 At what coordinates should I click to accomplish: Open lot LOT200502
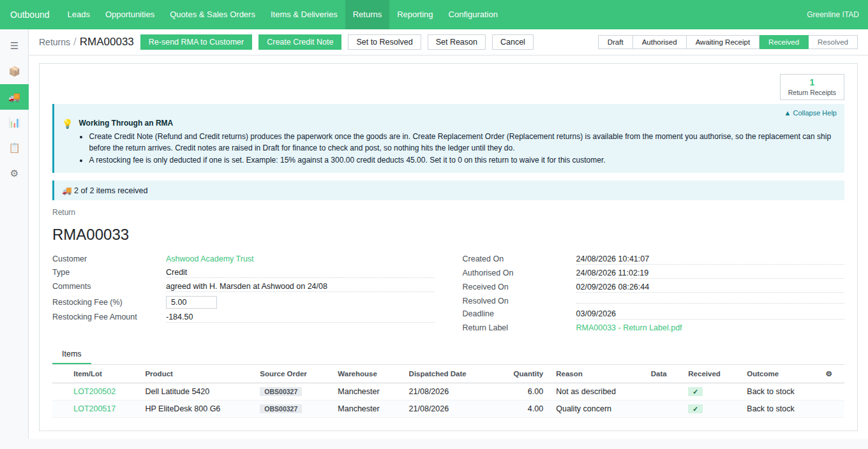94,392
